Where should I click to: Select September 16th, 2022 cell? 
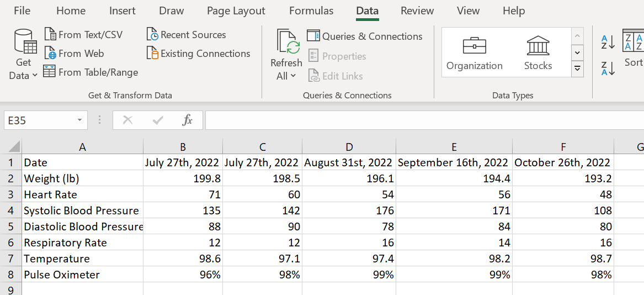pos(454,162)
